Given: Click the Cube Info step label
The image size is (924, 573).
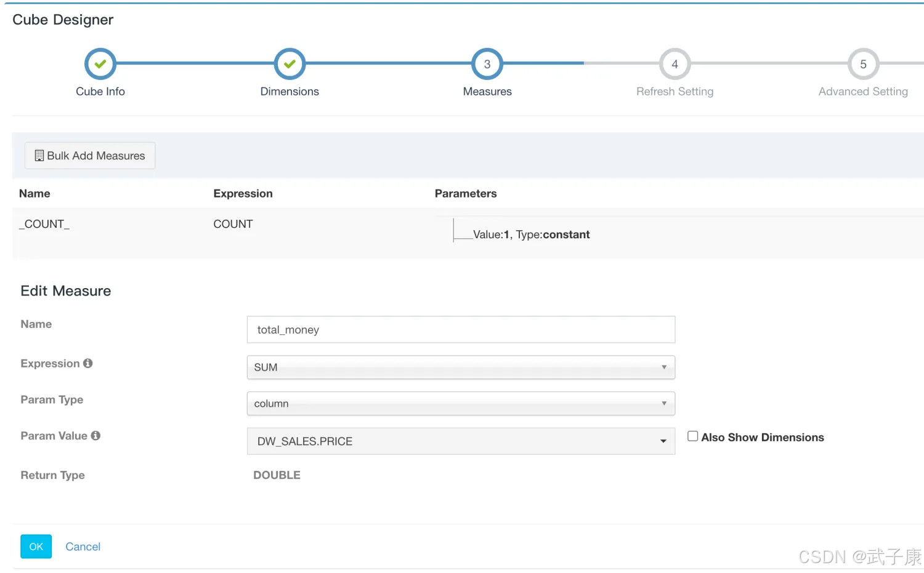Looking at the screenshot, I should click(100, 92).
